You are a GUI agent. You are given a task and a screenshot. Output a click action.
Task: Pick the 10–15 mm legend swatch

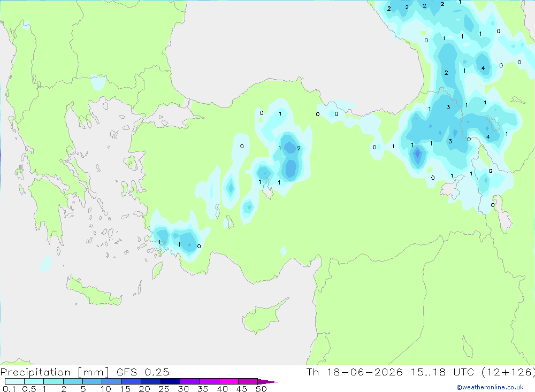(x=112, y=381)
